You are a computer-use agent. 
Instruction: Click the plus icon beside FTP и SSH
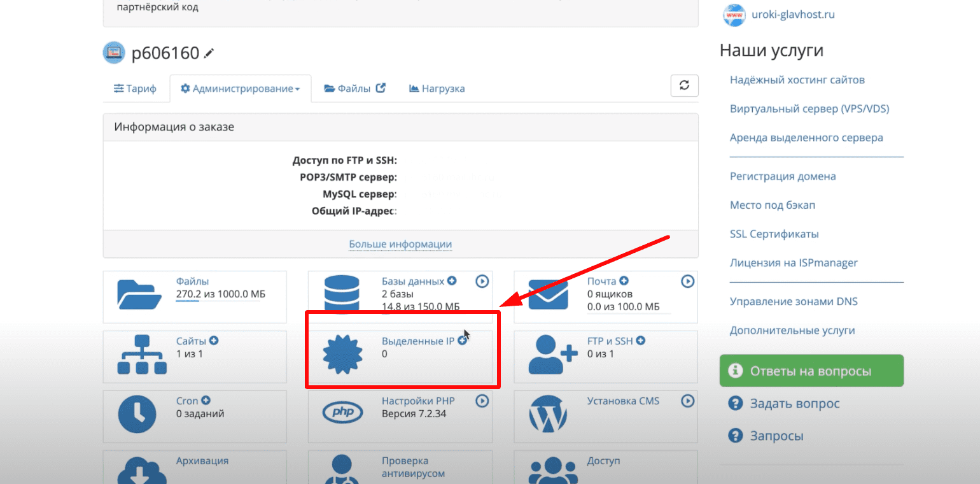pos(640,341)
